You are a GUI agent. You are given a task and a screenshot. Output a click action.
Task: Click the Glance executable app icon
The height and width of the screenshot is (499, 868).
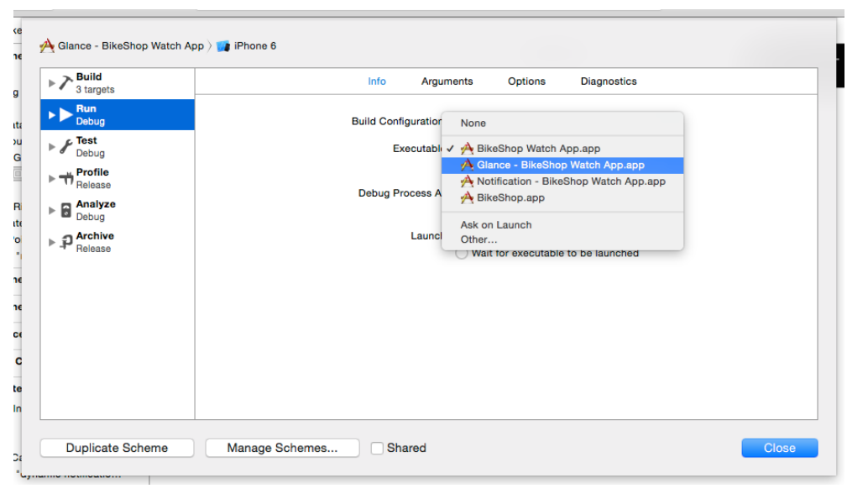coord(468,165)
